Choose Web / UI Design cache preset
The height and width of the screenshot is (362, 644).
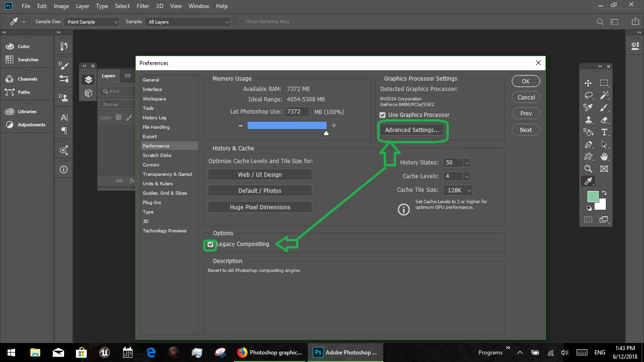(x=260, y=175)
